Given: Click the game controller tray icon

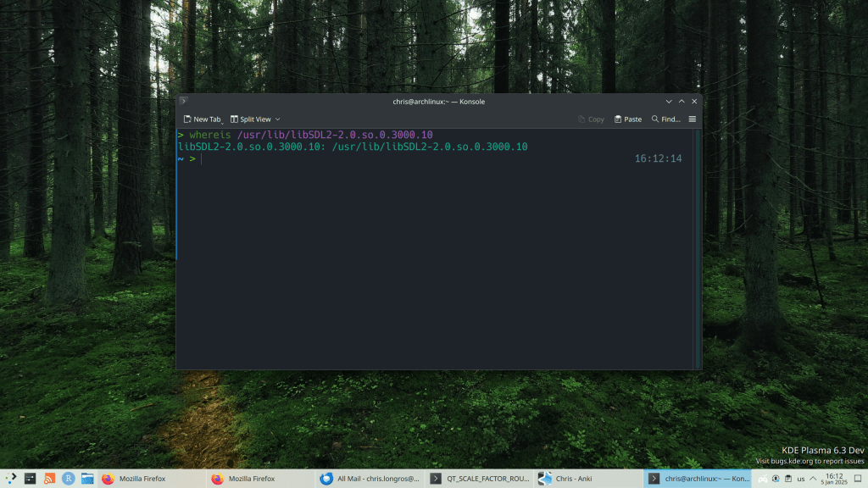Looking at the screenshot, I should coord(763,479).
